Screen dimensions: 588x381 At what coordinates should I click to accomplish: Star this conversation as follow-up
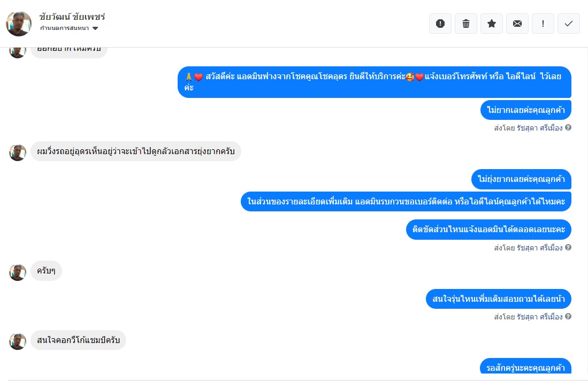(x=492, y=24)
